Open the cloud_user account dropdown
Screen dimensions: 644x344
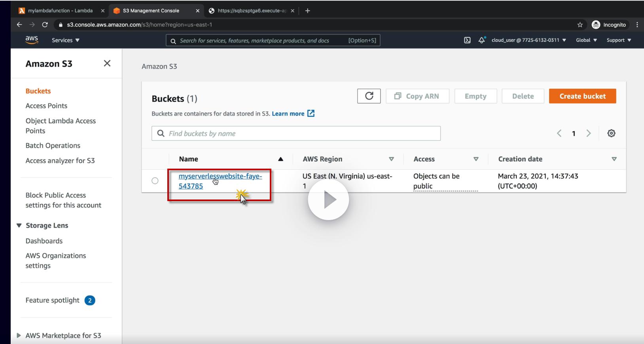[x=528, y=40]
